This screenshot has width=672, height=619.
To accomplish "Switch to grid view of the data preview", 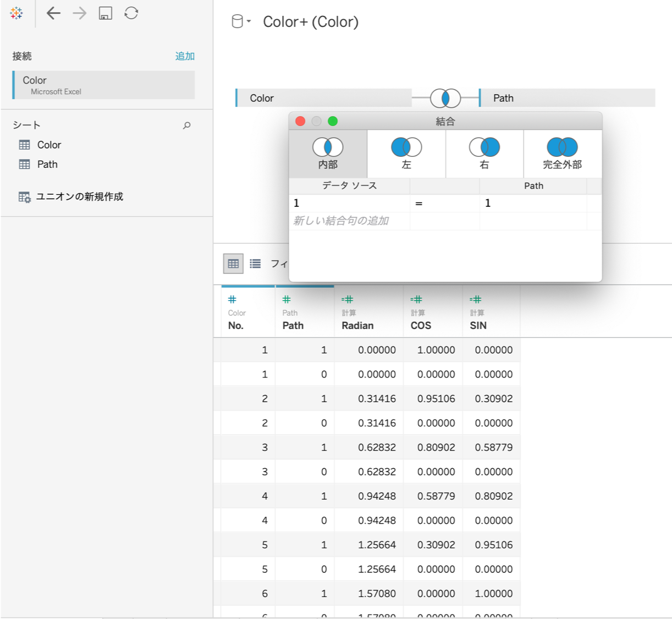I will pos(233,263).
